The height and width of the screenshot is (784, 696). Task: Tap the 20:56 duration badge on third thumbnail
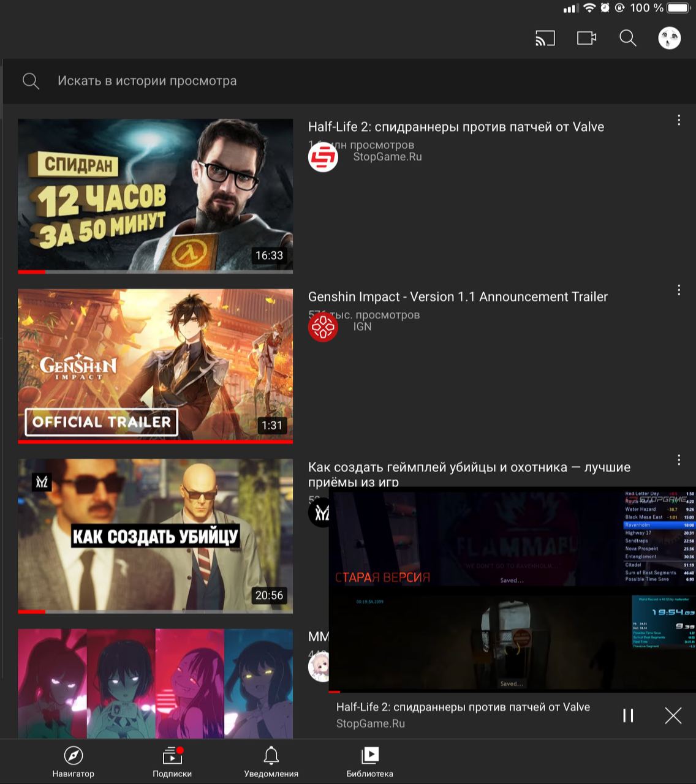point(269,595)
